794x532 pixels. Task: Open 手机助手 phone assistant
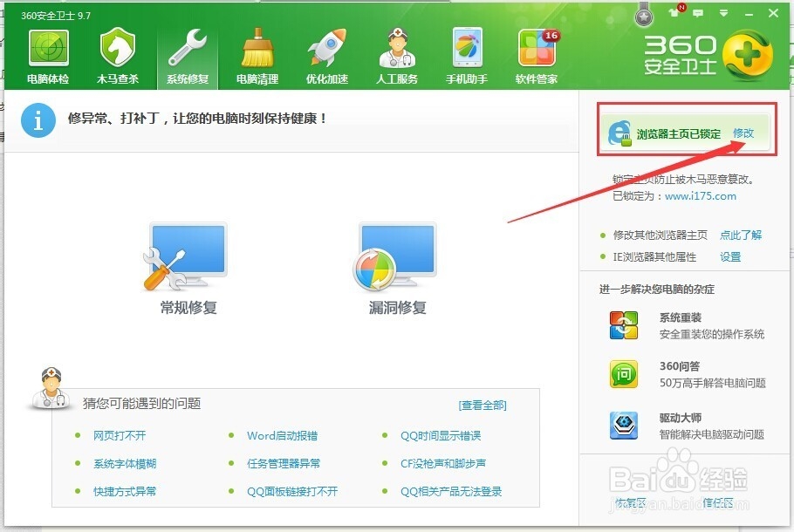click(x=467, y=52)
